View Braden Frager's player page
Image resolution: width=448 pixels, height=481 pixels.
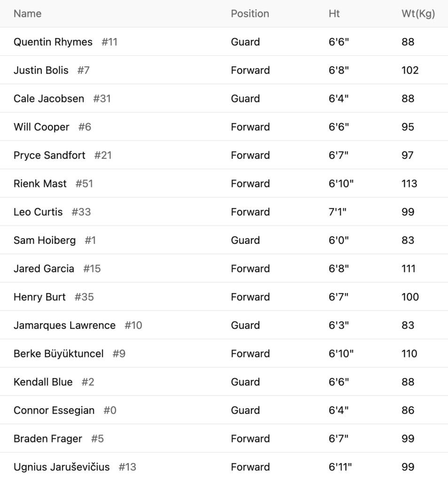click(x=48, y=439)
